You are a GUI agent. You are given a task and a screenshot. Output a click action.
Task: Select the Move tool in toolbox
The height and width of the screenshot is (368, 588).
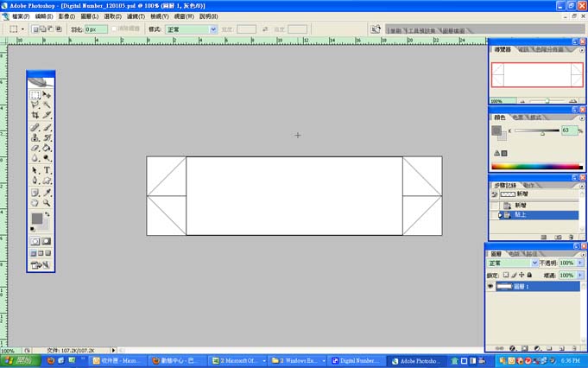47,94
